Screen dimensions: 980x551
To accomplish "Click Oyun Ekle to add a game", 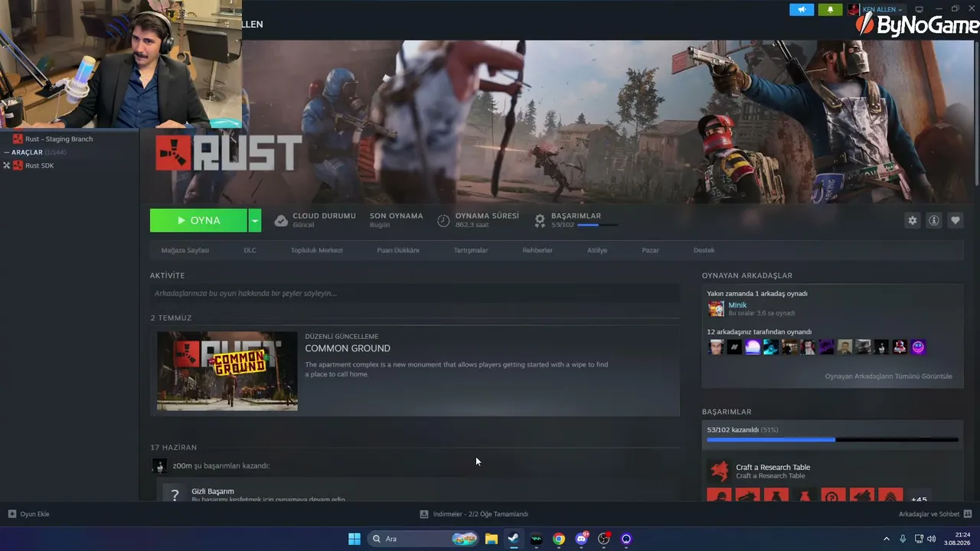I will tap(28, 514).
